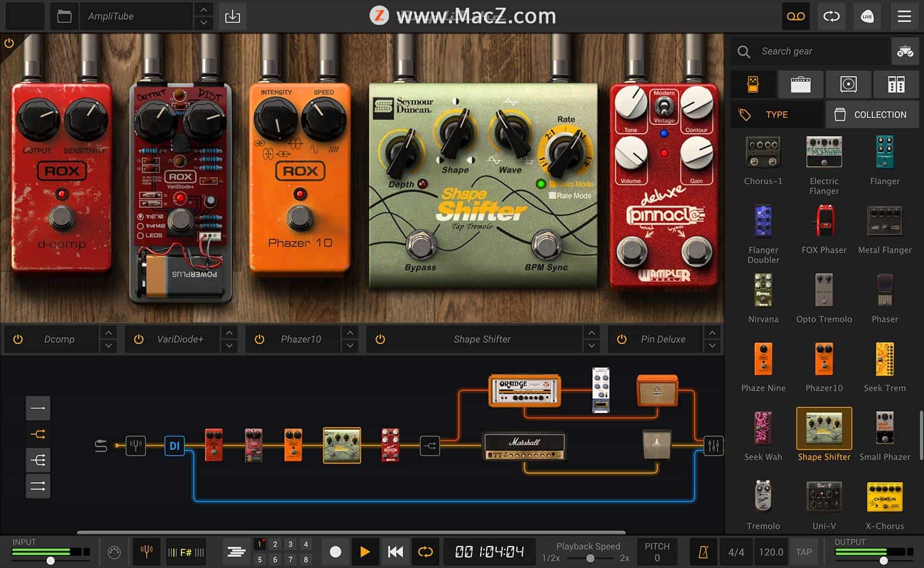Flip the Modern/Vintage switch on Pinnacle
Image resolution: width=924 pixels, height=568 pixels.
tap(664, 106)
